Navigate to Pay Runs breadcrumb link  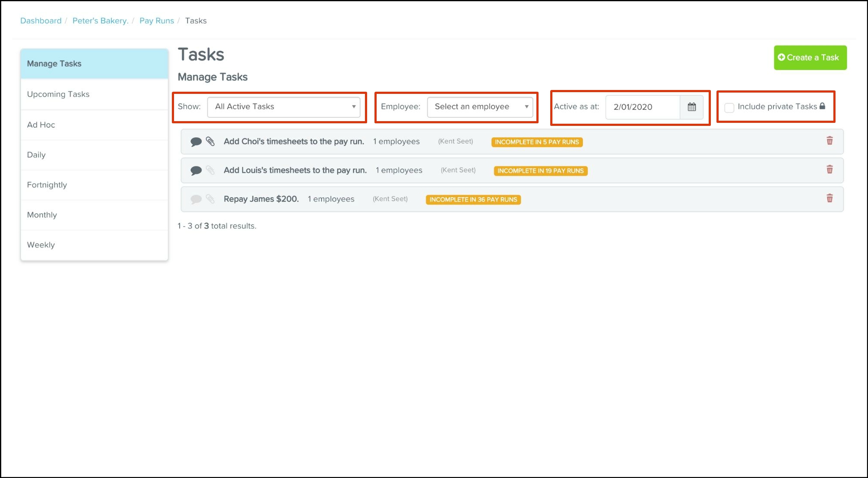156,21
